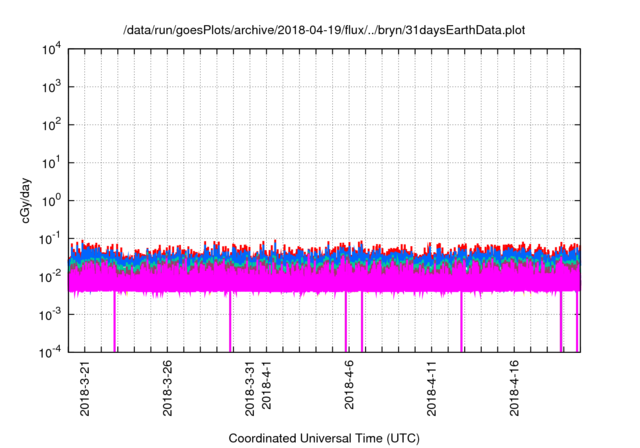This screenshot has height=448, width=640.
Task: Select the 2018-3-26 date label
Action: tap(167, 391)
